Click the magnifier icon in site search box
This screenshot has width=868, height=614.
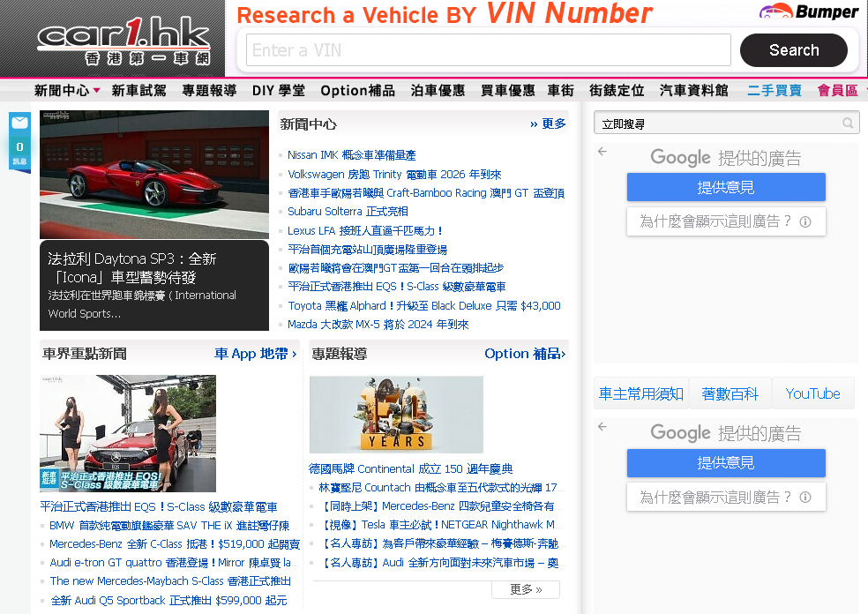tap(848, 124)
